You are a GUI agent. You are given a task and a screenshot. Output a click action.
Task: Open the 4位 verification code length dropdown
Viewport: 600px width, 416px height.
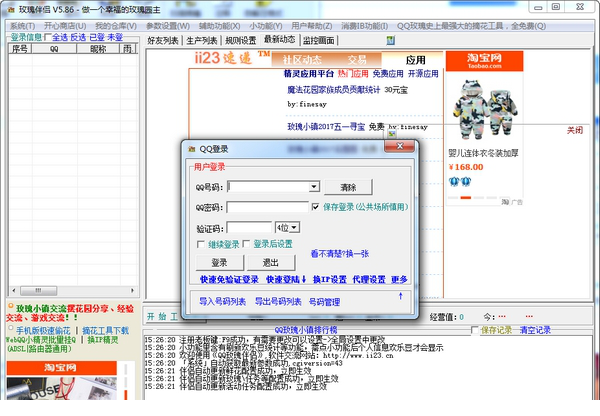[x=294, y=228]
